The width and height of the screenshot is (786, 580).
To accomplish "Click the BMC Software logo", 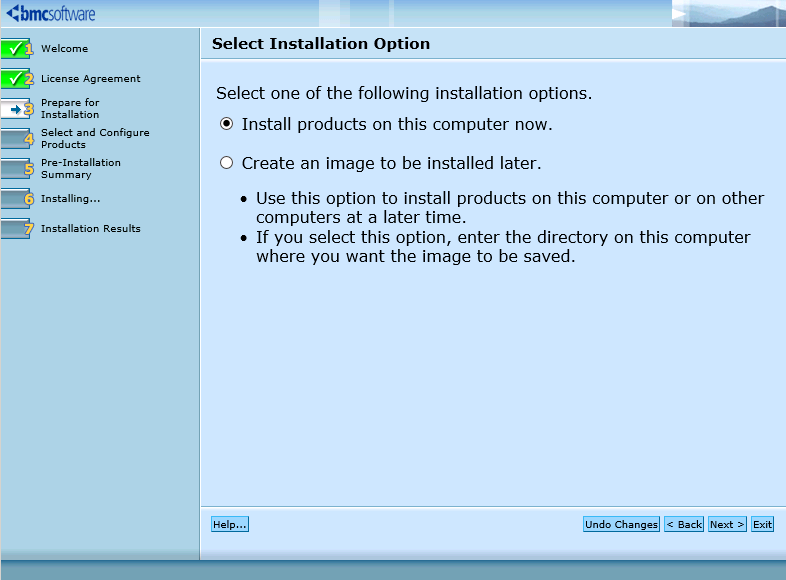I will pos(51,13).
